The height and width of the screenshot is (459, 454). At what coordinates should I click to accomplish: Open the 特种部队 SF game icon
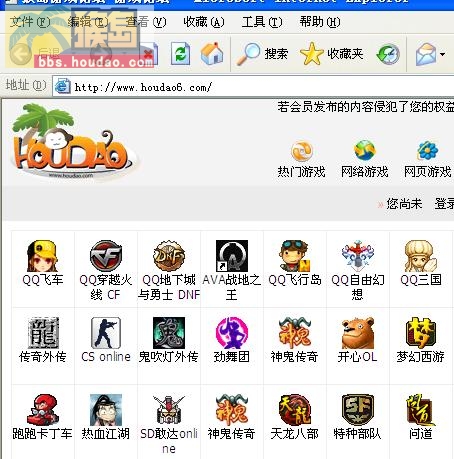(x=358, y=410)
